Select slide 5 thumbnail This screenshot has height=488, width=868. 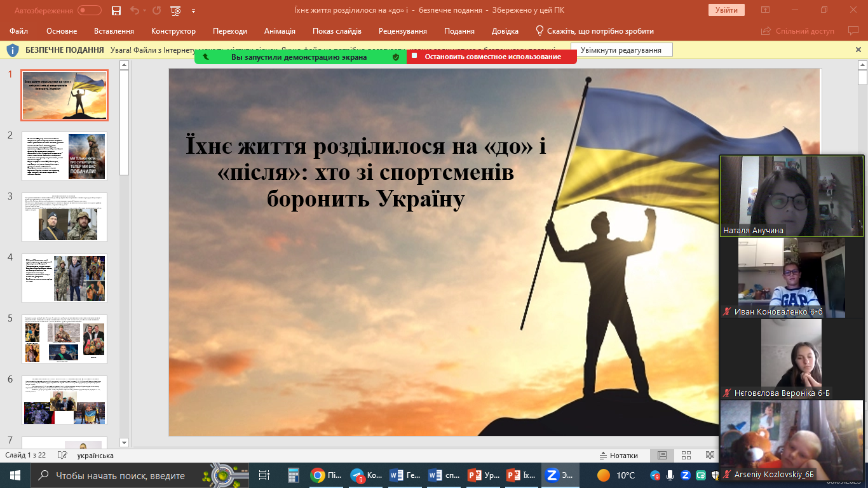pyautogui.click(x=65, y=339)
